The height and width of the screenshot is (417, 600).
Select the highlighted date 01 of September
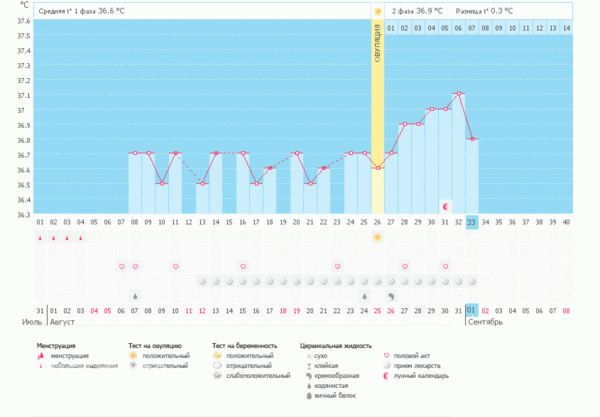coord(472,310)
